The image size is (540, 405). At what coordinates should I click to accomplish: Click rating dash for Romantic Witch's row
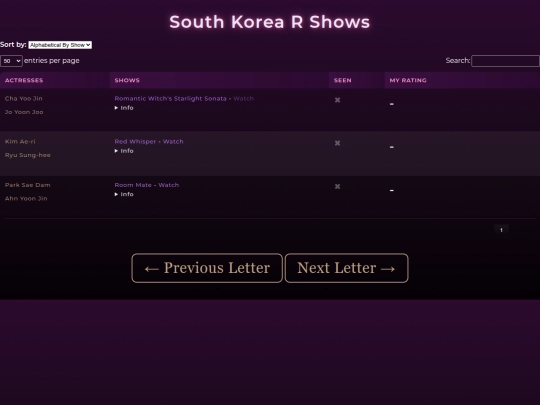(x=392, y=104)
